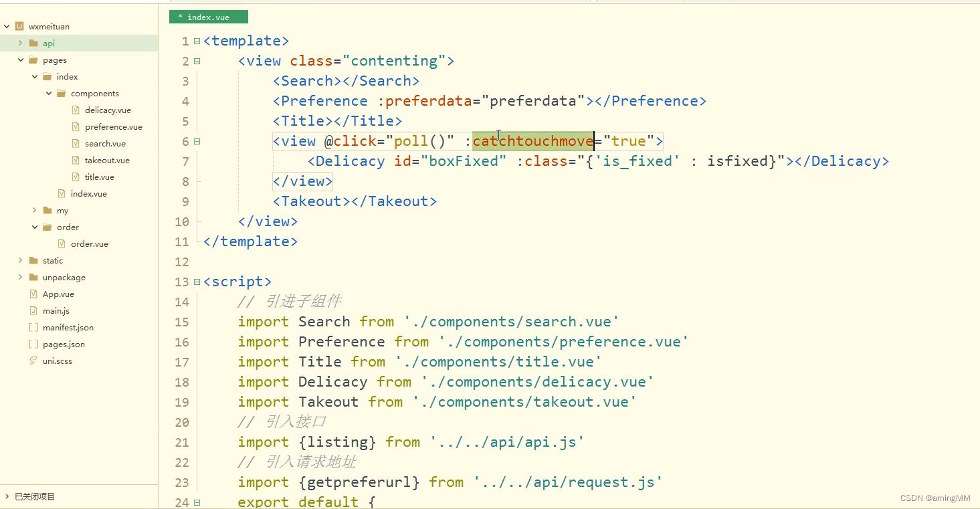Collapse the order folder

point(35,227)
